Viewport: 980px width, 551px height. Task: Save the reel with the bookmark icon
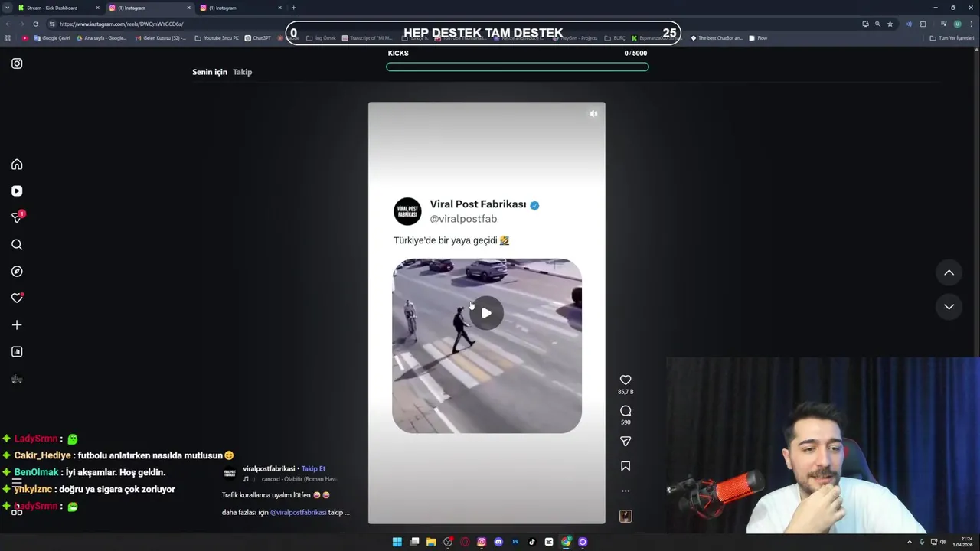click(x=626, y=466)
